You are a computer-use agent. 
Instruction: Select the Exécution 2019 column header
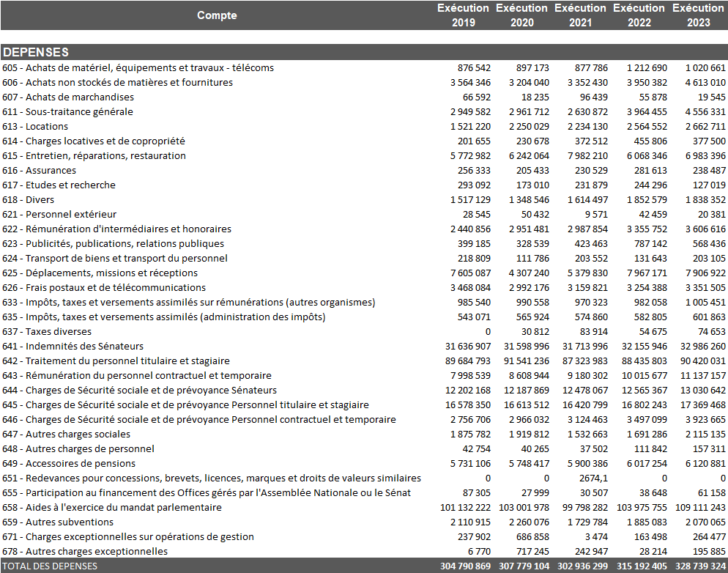pos(463,15)
